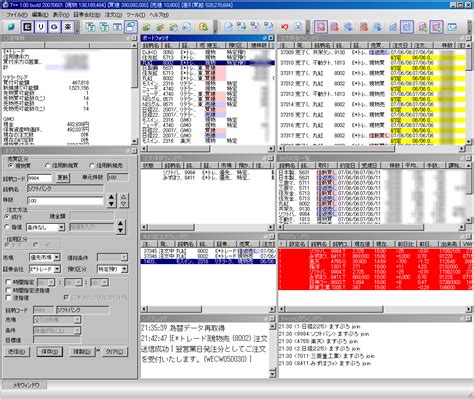Click the globe icon in the toolbar

click(12, 27)
